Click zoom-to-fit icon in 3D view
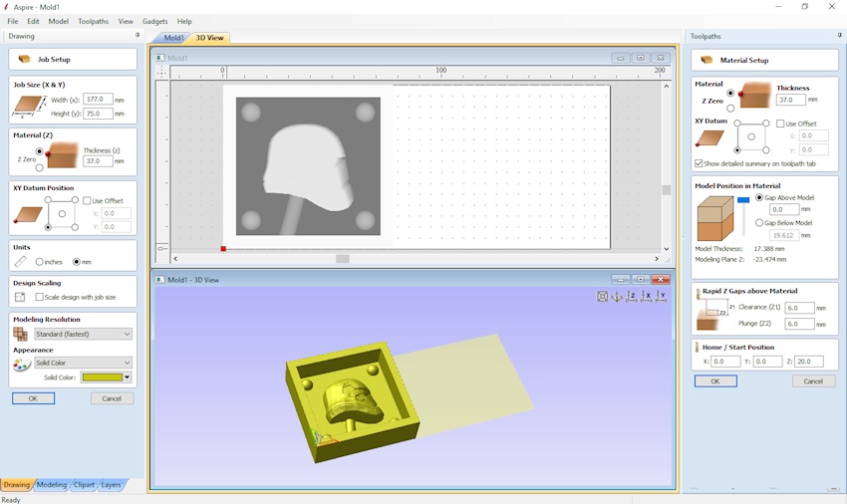The height and width of the screenshot is (504, 847). (x=602, y=296)
